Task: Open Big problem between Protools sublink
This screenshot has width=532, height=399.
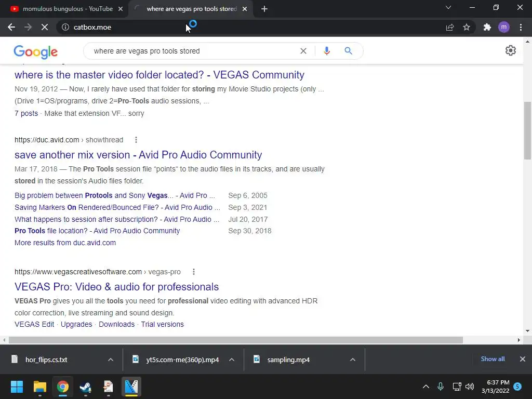Action: (x=115, y=195)
